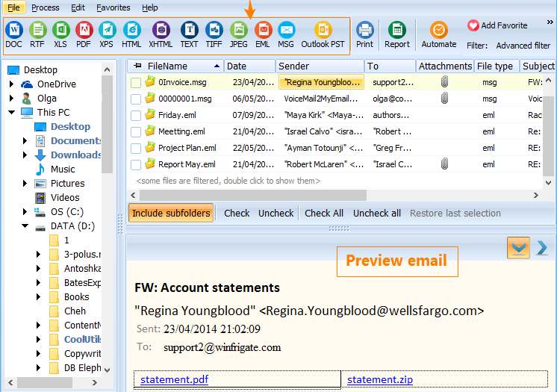Open attachment icon of 0Invoice.msg
Image resolution: width=557 pixels, height=392 pixels.
click(x=444, y=82)
